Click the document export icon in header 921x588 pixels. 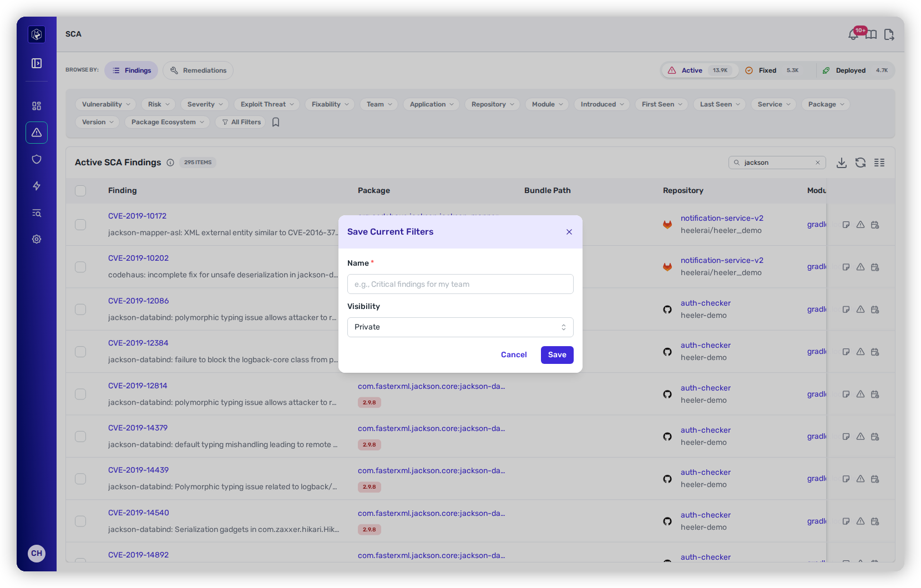[889, 35]
